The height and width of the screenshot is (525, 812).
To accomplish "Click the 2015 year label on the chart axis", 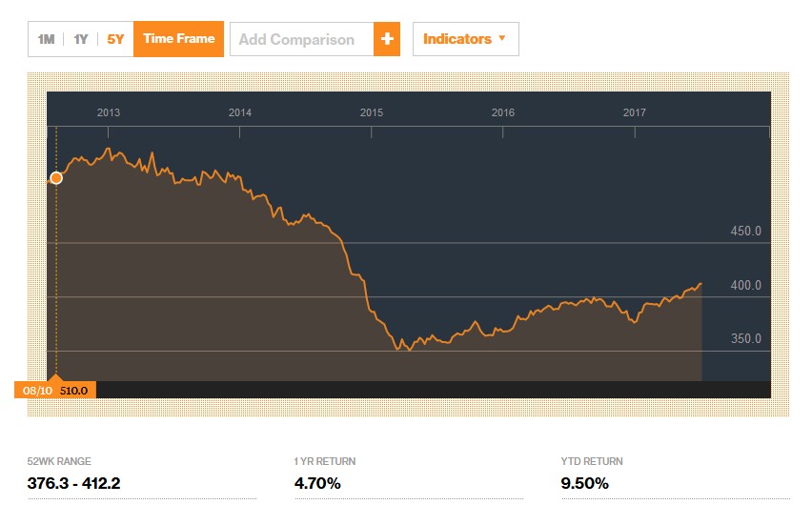I will tap(372, 112).
